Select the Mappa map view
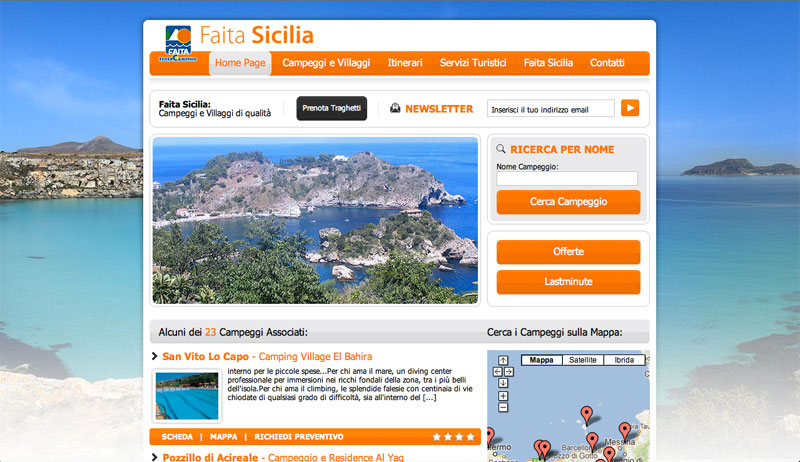Viewport: 800px width, 462px height. pos(541,360)
